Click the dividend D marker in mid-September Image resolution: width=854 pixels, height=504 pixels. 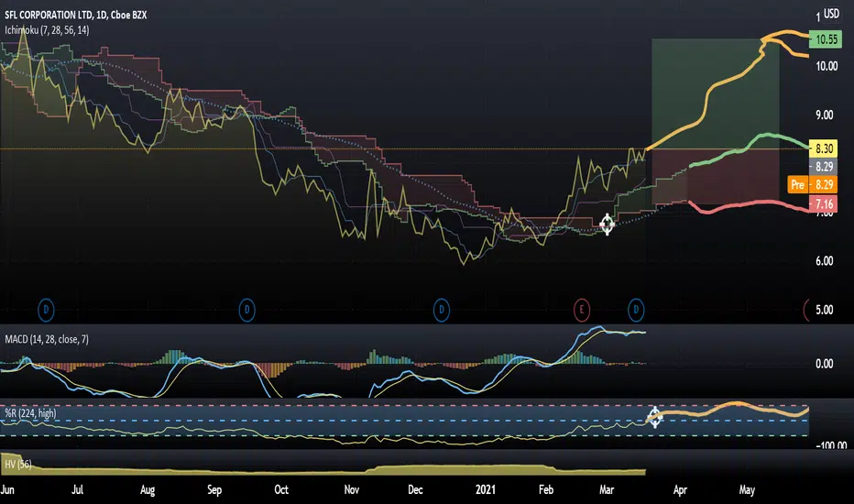(246, 310)
